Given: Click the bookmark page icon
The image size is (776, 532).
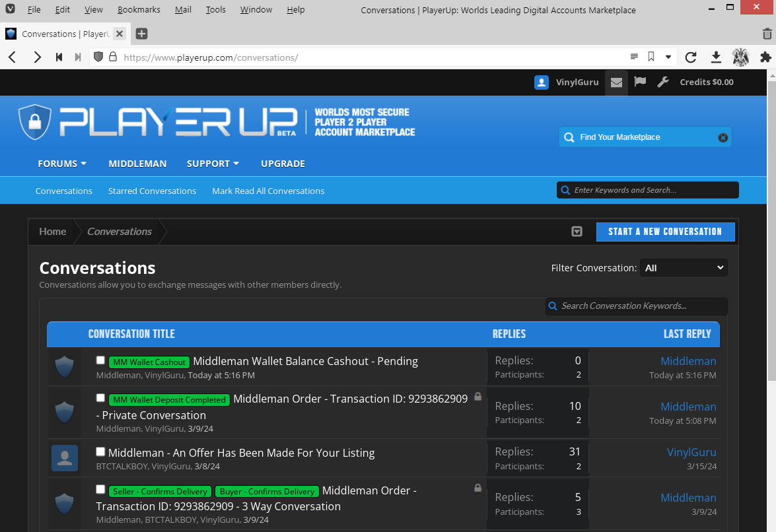Looking at the screenshot, I should click(x=651, y=57).
